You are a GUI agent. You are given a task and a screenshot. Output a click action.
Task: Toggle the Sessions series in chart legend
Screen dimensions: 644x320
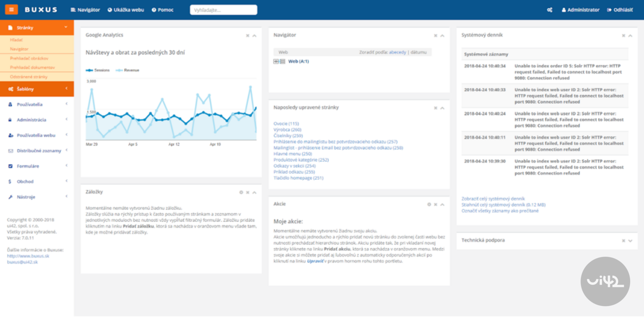pos(98,70)
